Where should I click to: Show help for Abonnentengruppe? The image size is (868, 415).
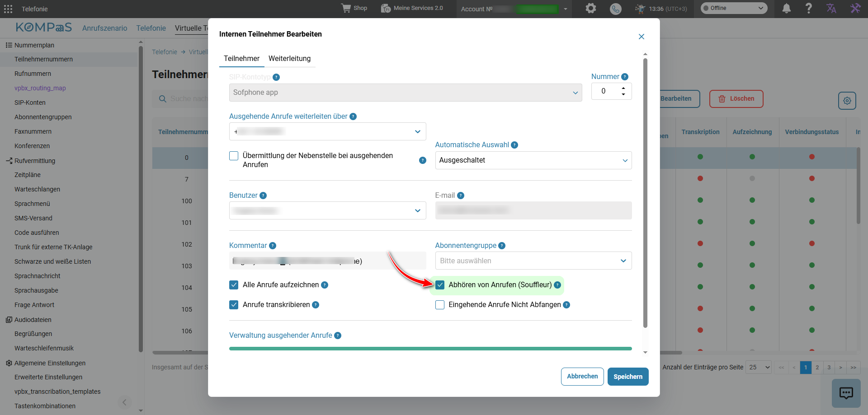[x=502, y=246]
